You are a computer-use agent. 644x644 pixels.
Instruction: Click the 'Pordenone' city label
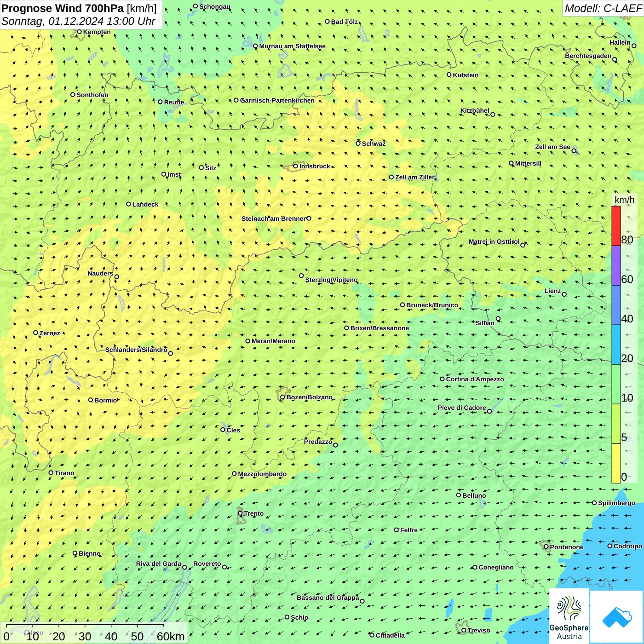tap(567, 547)
